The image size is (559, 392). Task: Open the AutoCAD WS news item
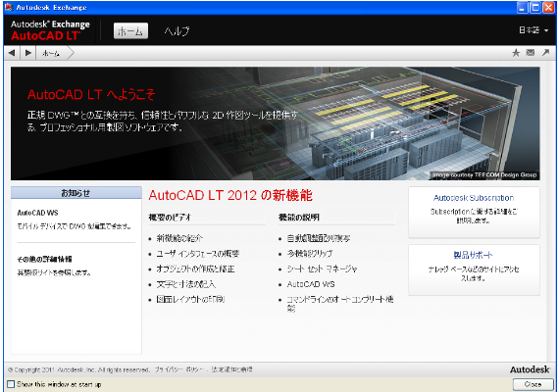click(x=38, y=213)
